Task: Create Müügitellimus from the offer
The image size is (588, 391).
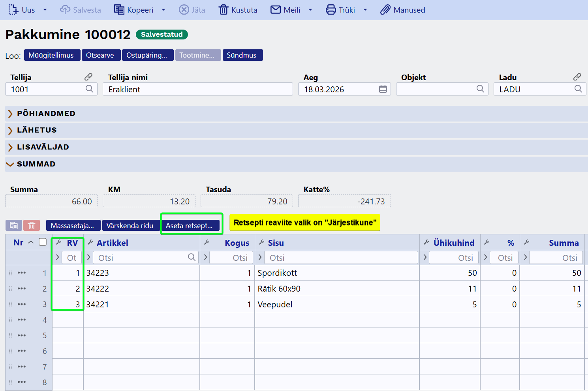Action: 51,55
